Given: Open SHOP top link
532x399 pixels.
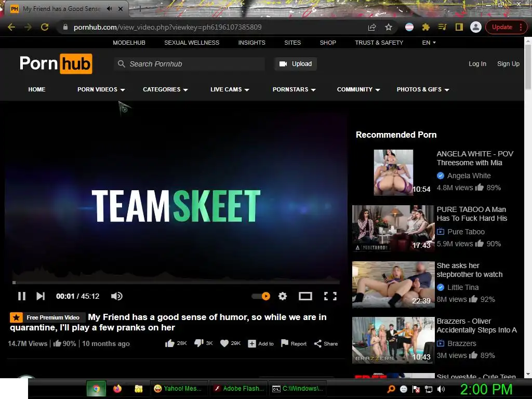Looking at the screenshot, I should [328, 43].
